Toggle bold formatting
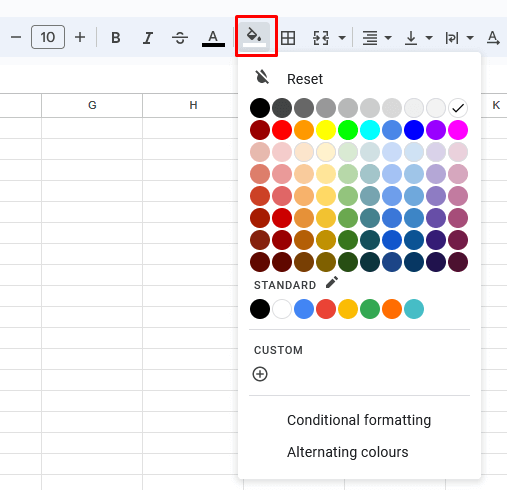The height and width of the screenshot is (490, 507). 116,37
